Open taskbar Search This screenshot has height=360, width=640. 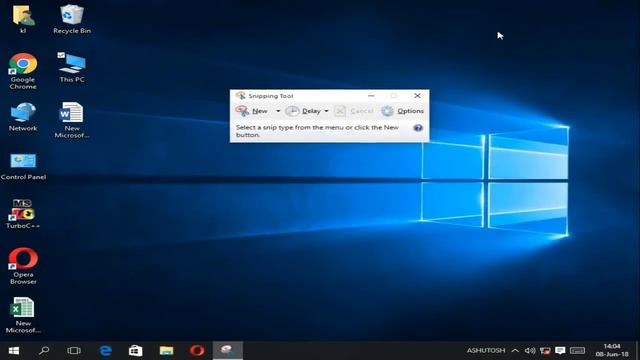44,351
